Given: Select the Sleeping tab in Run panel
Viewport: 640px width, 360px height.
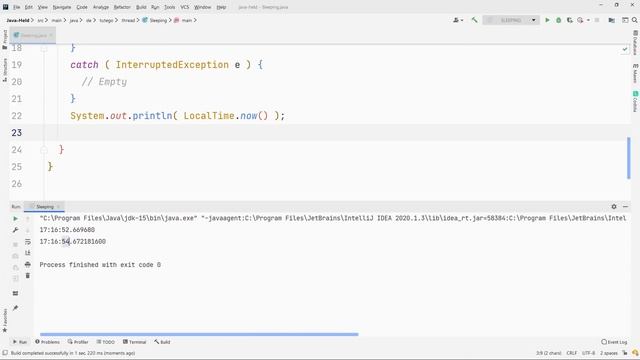Looking at the screenshot, I should coord(44,207).
